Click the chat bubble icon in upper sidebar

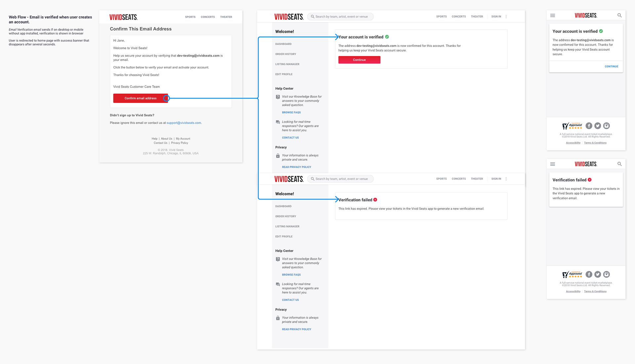coord(278,122)
